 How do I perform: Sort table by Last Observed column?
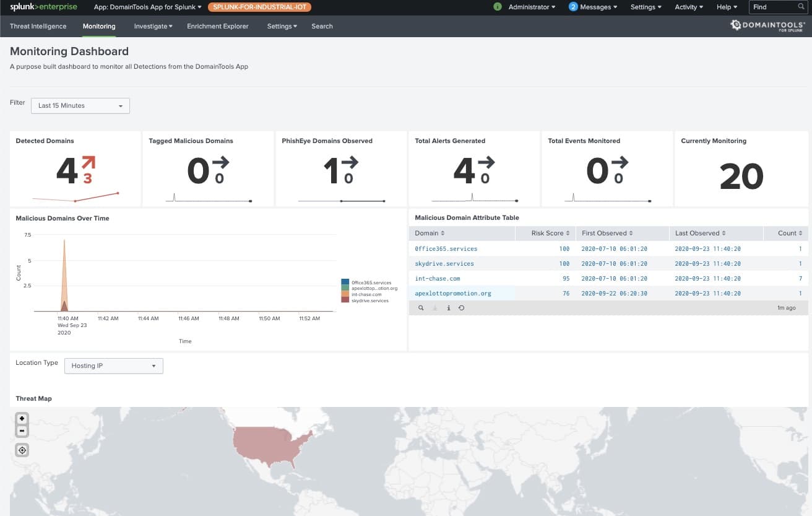[x=716, y=233]
